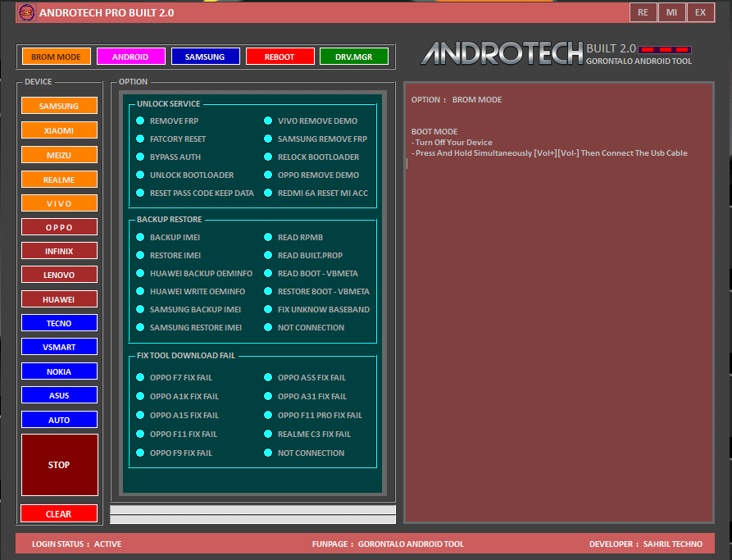Select SAMSUNG BACKUP IMEI option
732x560 pixels.
tap(189, 309)
